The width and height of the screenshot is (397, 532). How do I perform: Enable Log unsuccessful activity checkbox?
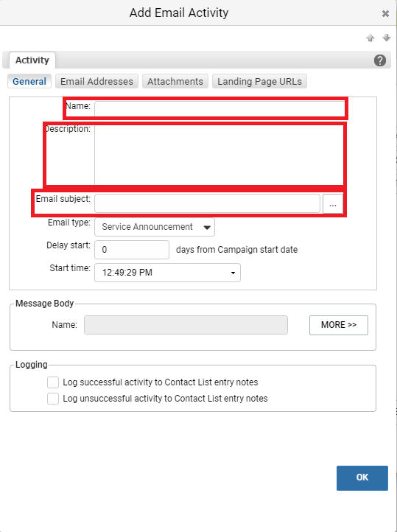[53, 399]
